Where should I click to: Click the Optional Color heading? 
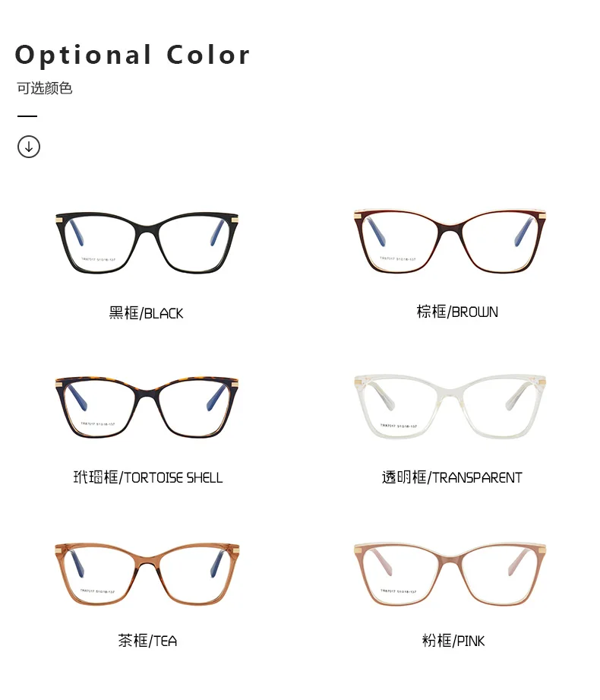[x=132, y=55]
